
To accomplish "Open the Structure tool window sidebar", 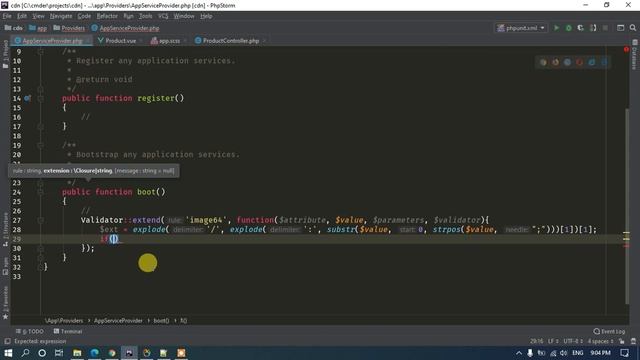I will [x=5, y=229].
